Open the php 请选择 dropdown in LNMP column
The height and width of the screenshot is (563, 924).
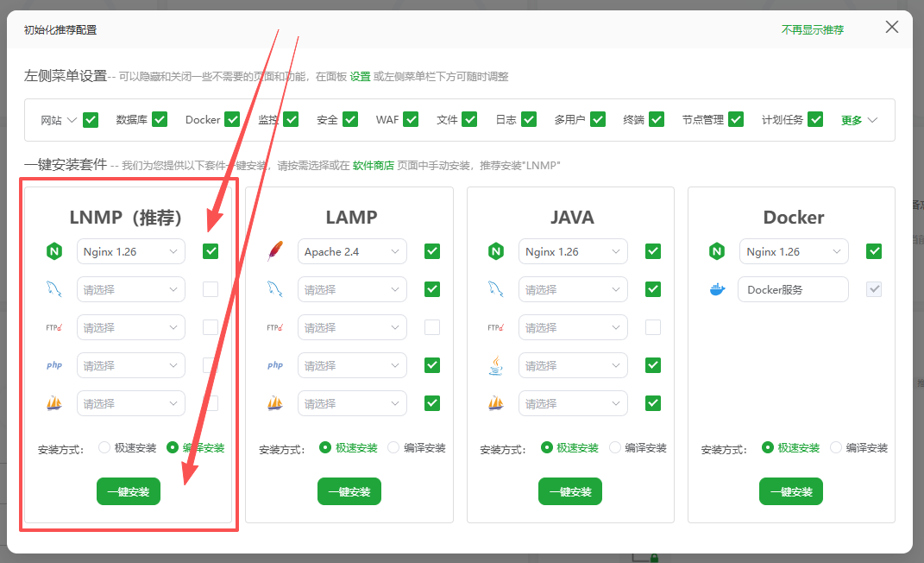pos(130,365)
